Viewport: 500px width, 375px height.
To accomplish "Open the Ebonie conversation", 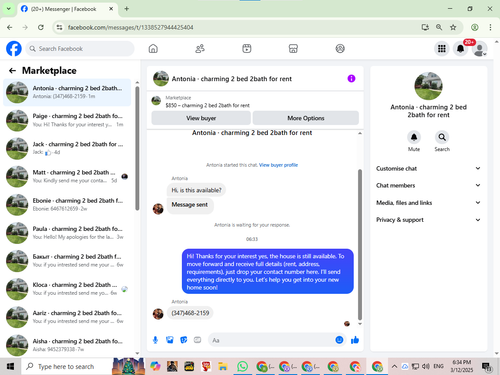I will point(67,205).
